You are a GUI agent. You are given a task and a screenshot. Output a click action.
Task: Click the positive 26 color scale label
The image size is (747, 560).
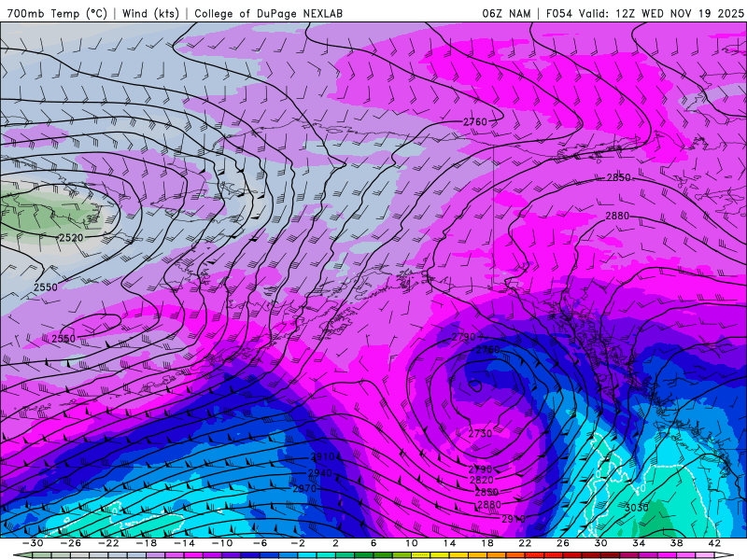pos(563,543)
